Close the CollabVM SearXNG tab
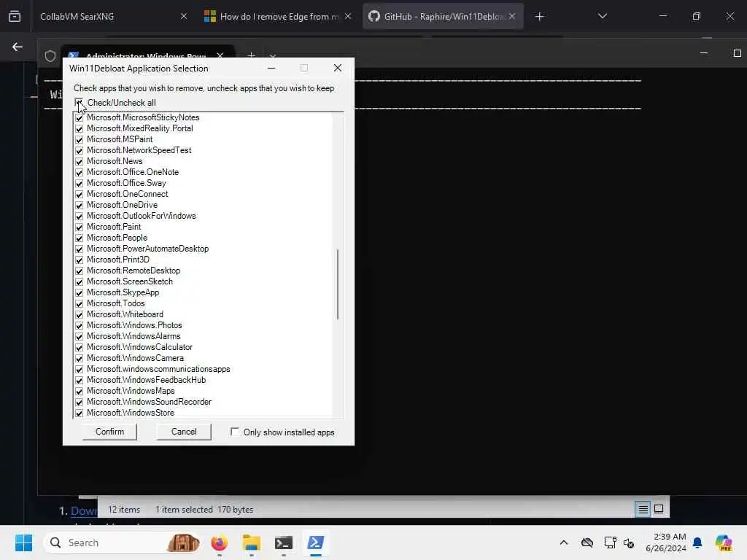Screen dimensions: 747x560 pyautogui.click(x=184, y=16)
